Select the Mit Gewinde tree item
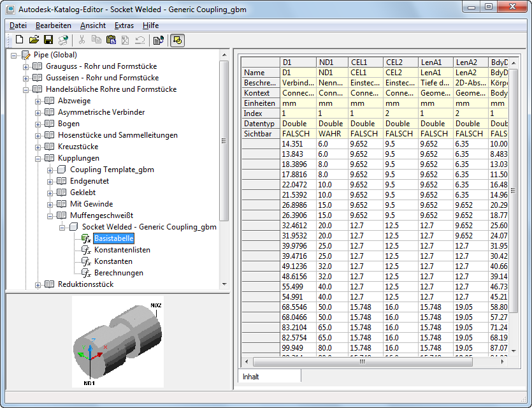Image resolution: width=532 pixels, height=408 pixels. (x=91, y=204)
